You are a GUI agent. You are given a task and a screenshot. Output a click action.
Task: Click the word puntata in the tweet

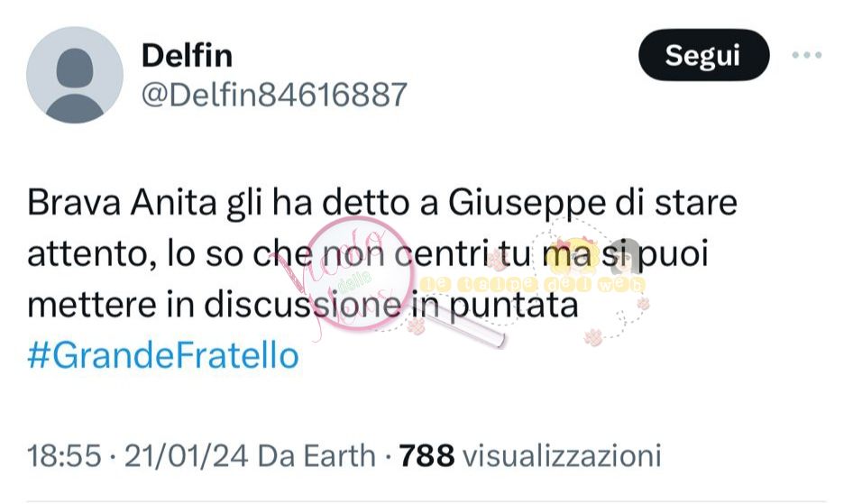tap(514, 306)
